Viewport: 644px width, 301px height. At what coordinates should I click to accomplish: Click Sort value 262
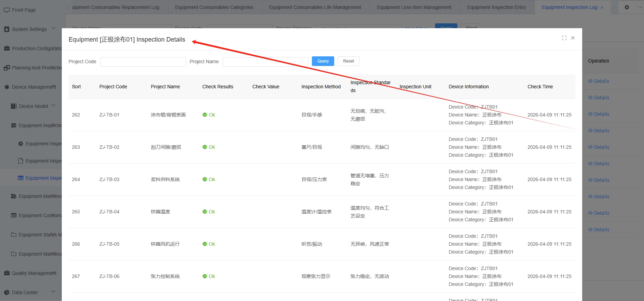tap(76, 115)
